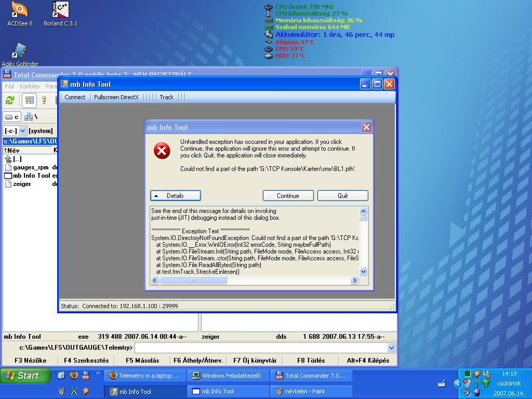The height and width of the screenshot is (399, 532).
Task: Click the refresh icon in Total Commander toolbar
Action: (x=10, y=100)
